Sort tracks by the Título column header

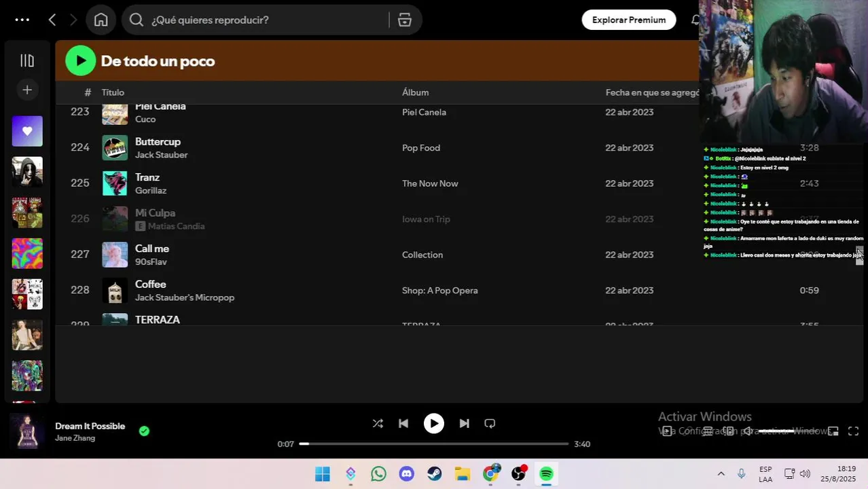(x=113, y=92)
